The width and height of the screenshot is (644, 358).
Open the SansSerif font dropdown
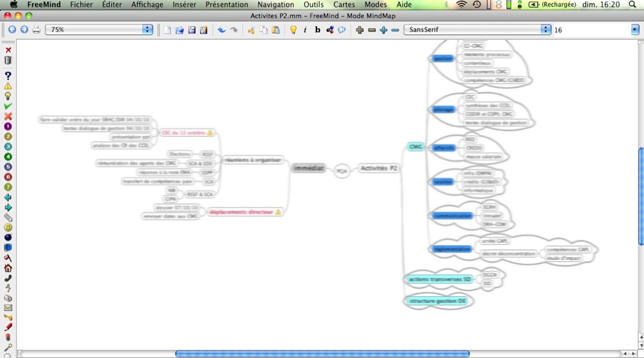477,29
